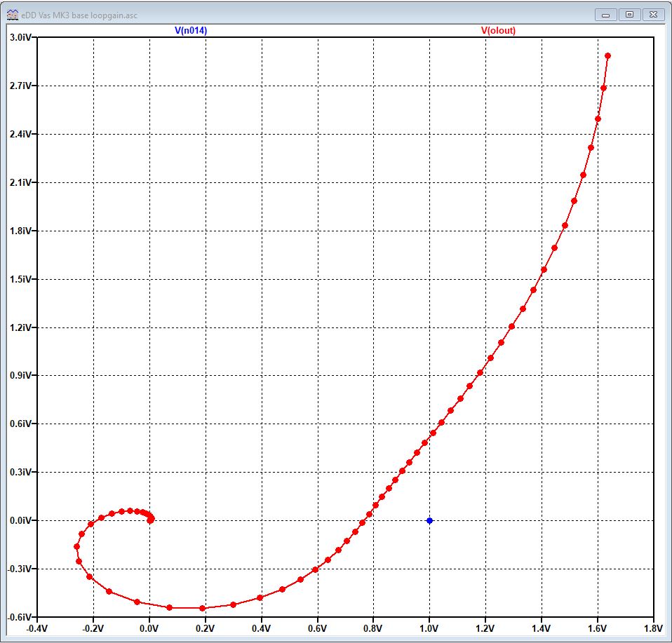Minimize the eDD Vas MK3 plot window
Image resolution: width=672 pixels, height=643 pixels.
605,15
